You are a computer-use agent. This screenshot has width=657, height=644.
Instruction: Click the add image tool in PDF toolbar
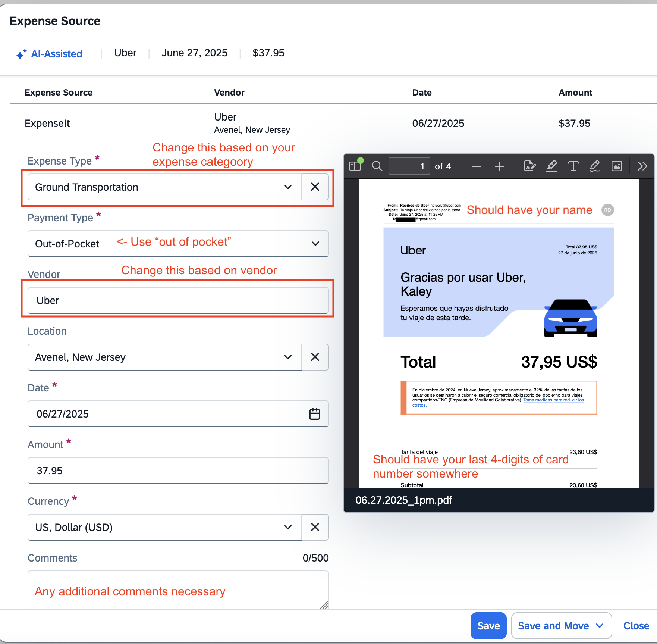pos(617,166)
